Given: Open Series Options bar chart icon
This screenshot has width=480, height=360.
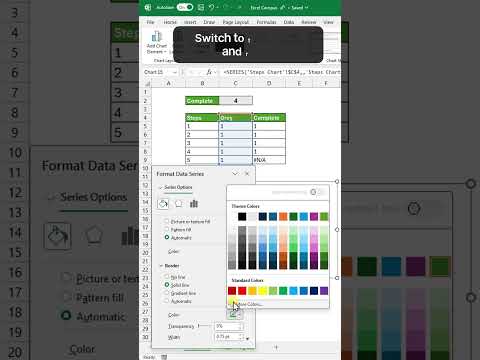Looking at the screenshot, I should pos(194,204).
